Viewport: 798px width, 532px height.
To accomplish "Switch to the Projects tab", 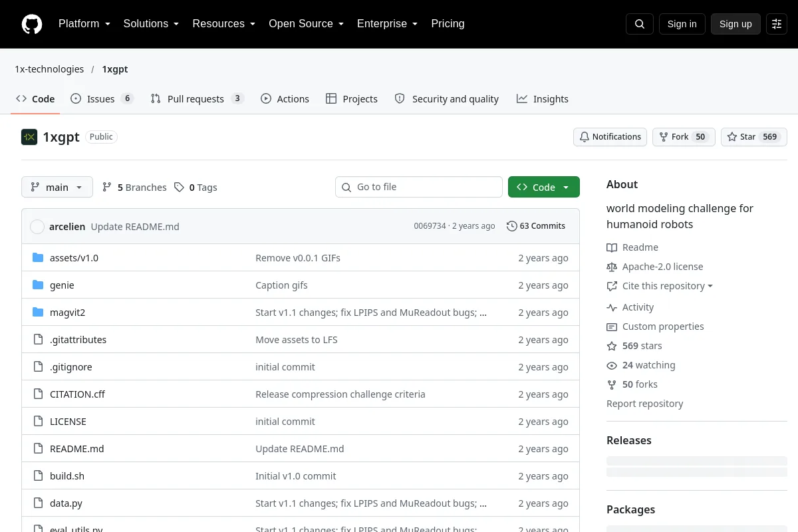I will pos(352,98).
